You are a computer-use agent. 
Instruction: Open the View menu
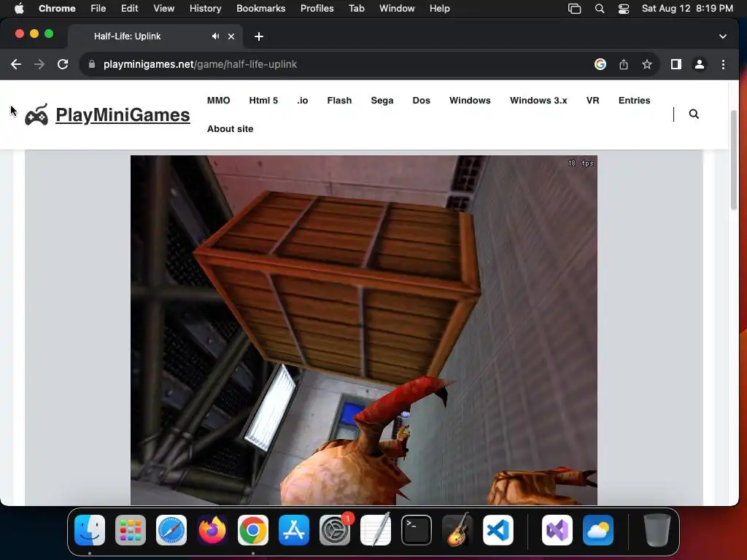click(163, 9)
